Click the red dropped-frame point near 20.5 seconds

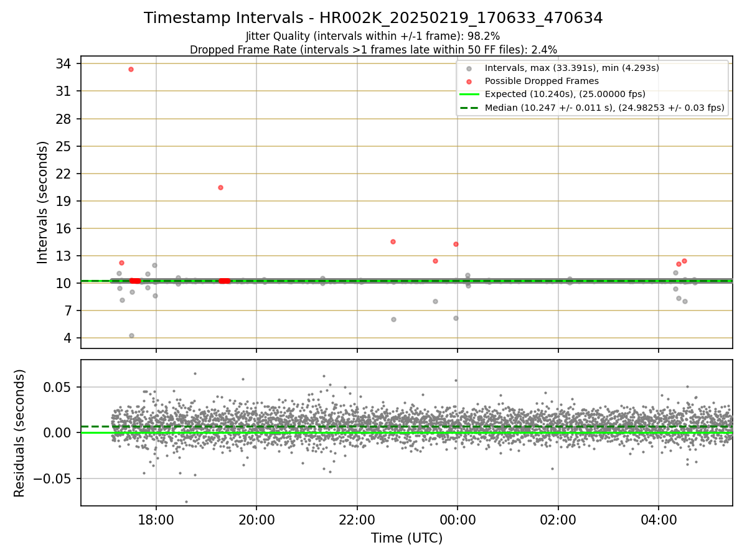220,187
